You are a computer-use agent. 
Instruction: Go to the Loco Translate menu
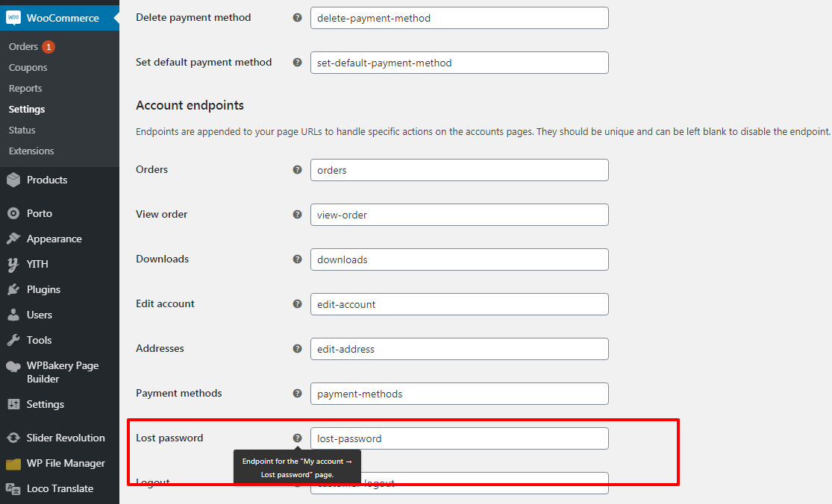(x=60, y=488)
